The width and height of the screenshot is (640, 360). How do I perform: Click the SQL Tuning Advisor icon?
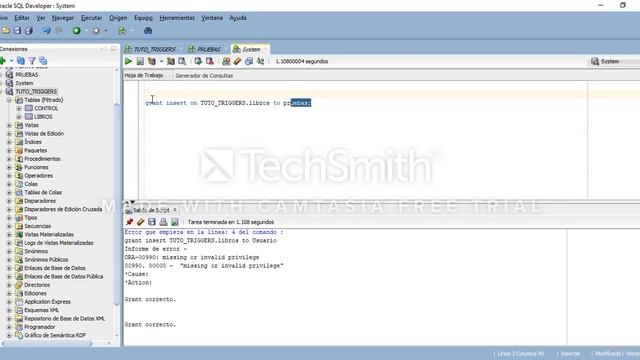coord(182,61)
